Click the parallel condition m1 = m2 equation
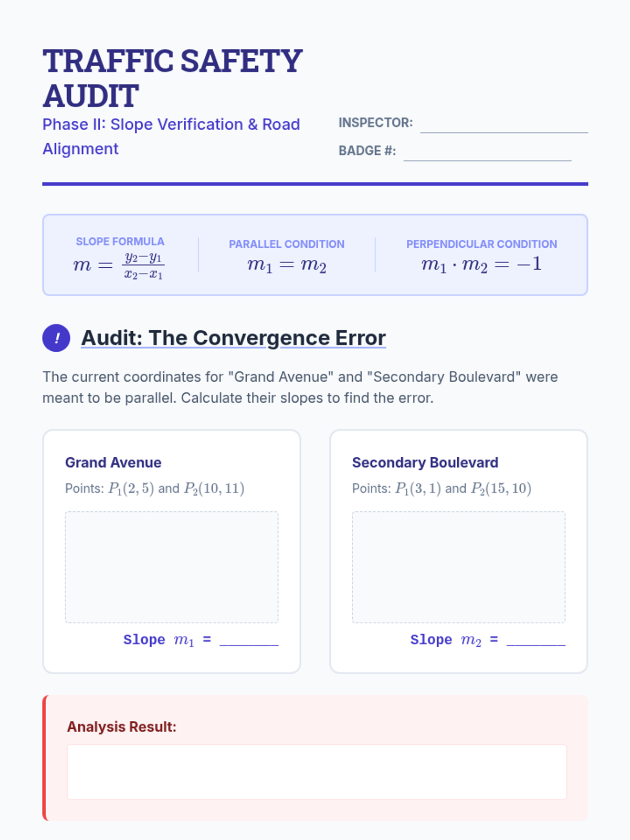 pos(287,265)
